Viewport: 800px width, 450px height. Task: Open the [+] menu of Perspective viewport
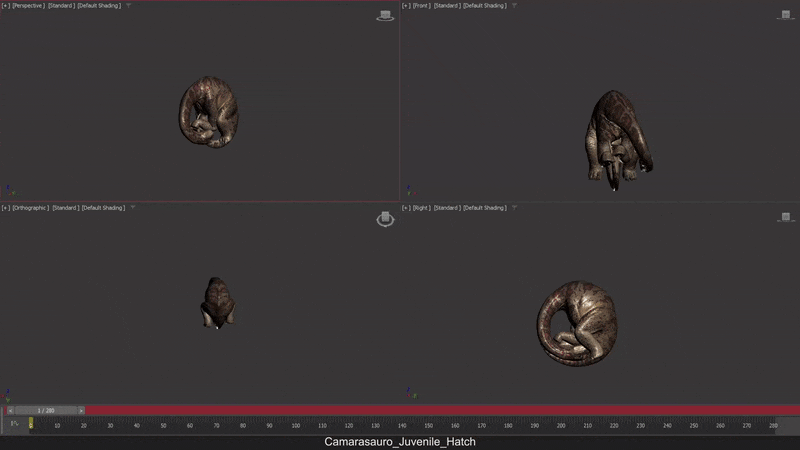click(x=6, y=6)
